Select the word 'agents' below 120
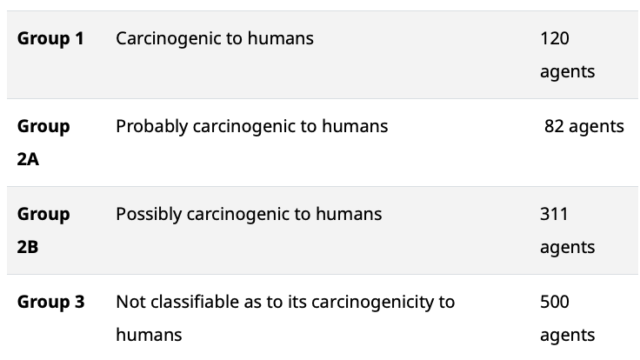This screenshot has height=360, width=640. point(568,72)
